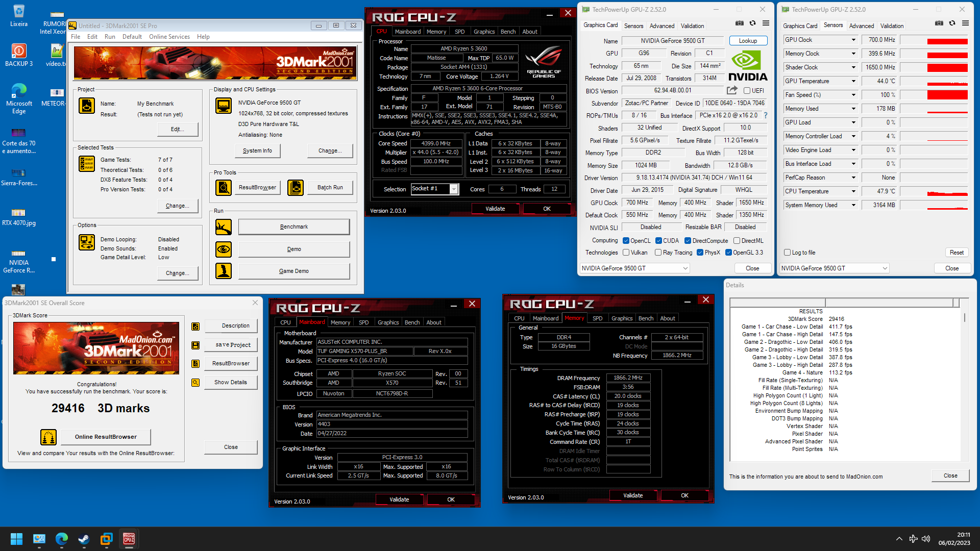This screenshot has width=980, height=551.
Task: Click the Lookup button in GPU-Z
Action: pyautogui.click(x=748, y=41)
